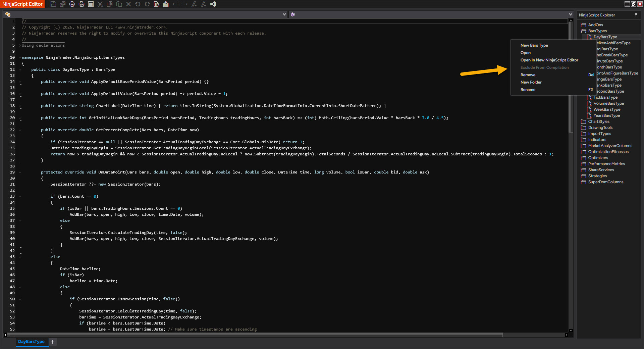
Task: Click the scroll-down arrow of the editor
Action: click(x=571, y=331)
